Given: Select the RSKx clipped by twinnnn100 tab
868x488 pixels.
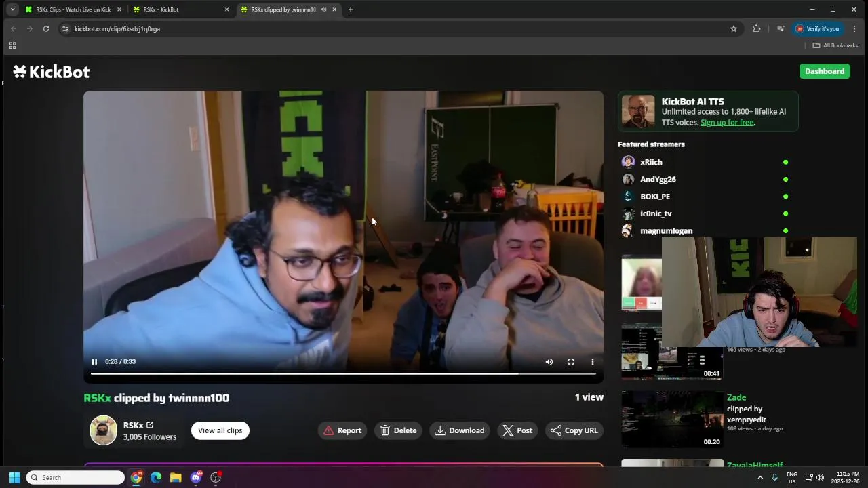Looking at the screenshot, I should click(x=283, y=9).
